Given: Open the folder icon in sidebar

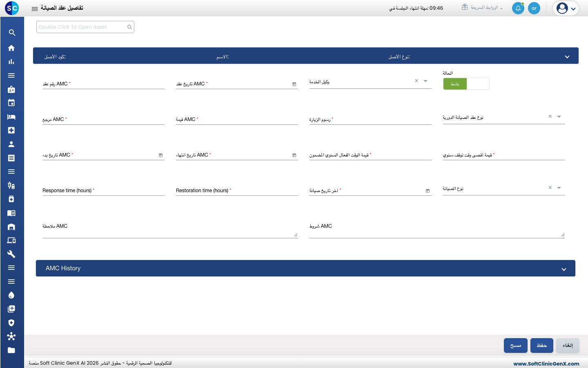Looking at the screenshot, I should [x=11, y=350].
